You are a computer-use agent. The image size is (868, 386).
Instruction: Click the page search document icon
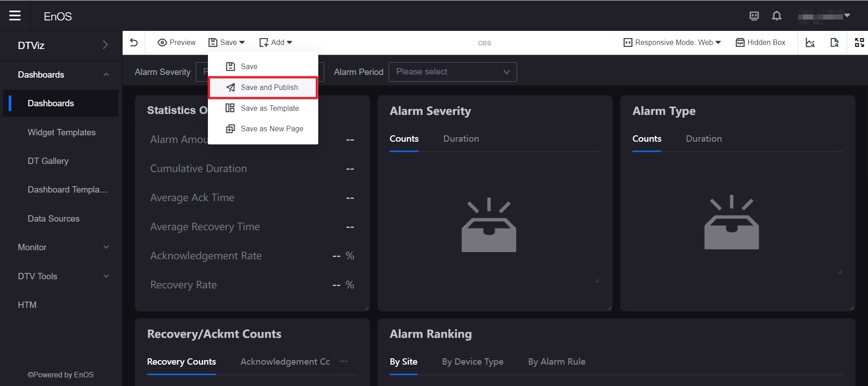click(834, 42)
